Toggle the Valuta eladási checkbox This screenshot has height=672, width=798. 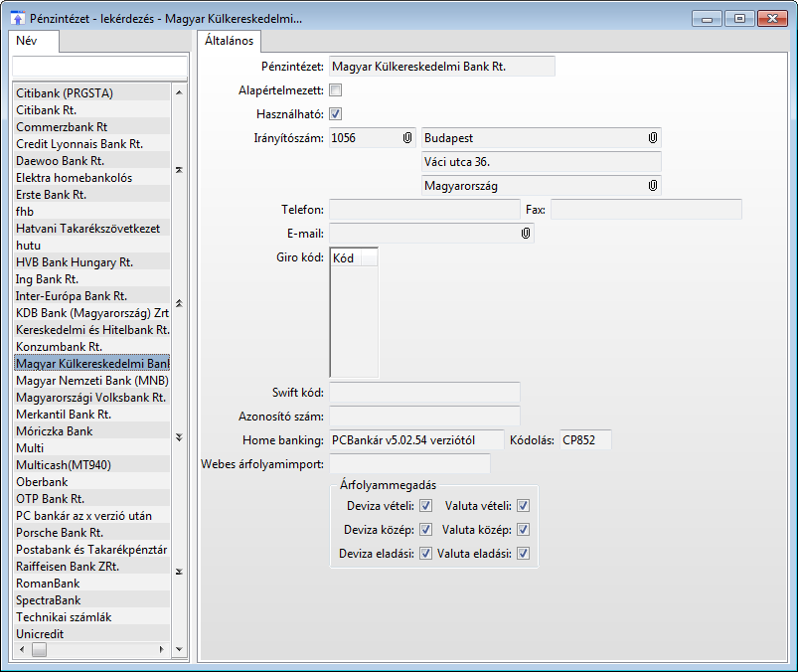click(523, 554)
